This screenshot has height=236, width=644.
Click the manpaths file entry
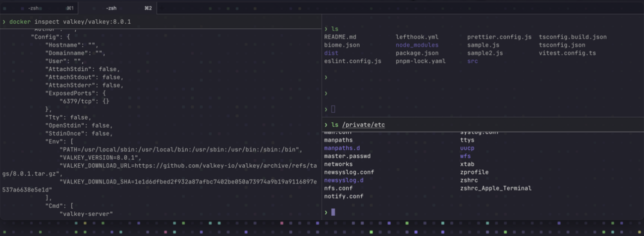338,140
